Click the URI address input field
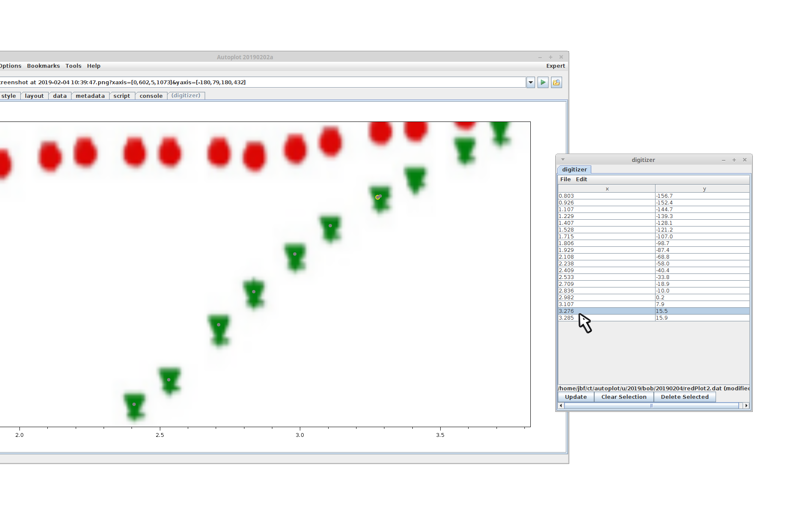The image size is (812, 508). 262,83
